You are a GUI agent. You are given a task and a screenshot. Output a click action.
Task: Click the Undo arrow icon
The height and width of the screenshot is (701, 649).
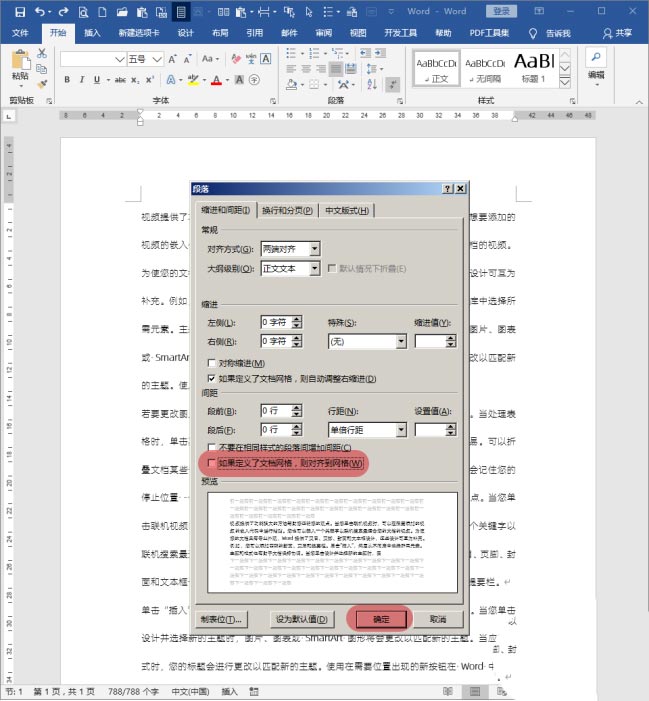pyautogui.click(x=39, y=12)
